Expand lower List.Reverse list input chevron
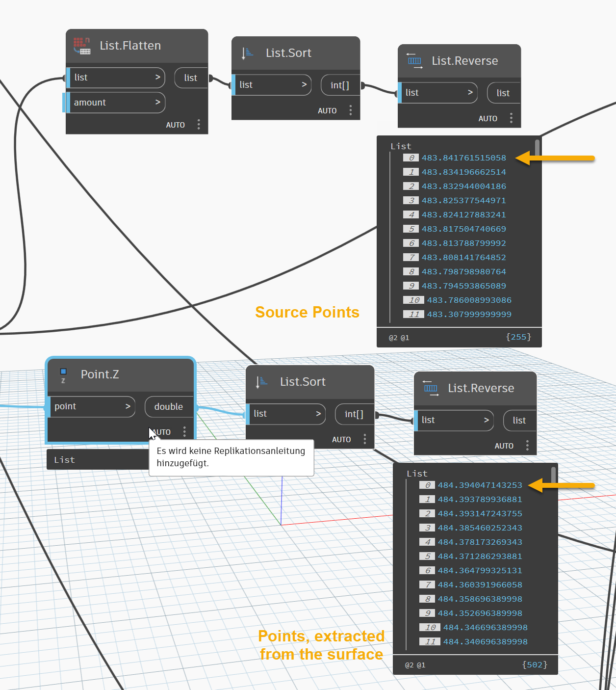Screen dimensions: 616x690 point(487,420)
